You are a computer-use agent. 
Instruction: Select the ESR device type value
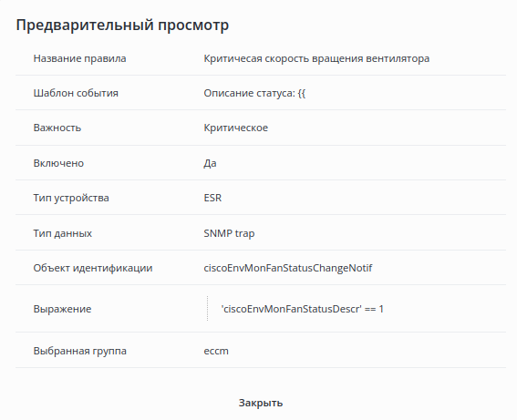coord(212,198)
